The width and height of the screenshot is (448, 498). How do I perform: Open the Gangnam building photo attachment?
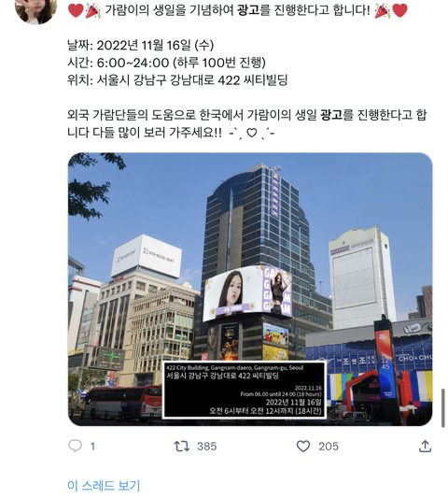tap(250, 289)
